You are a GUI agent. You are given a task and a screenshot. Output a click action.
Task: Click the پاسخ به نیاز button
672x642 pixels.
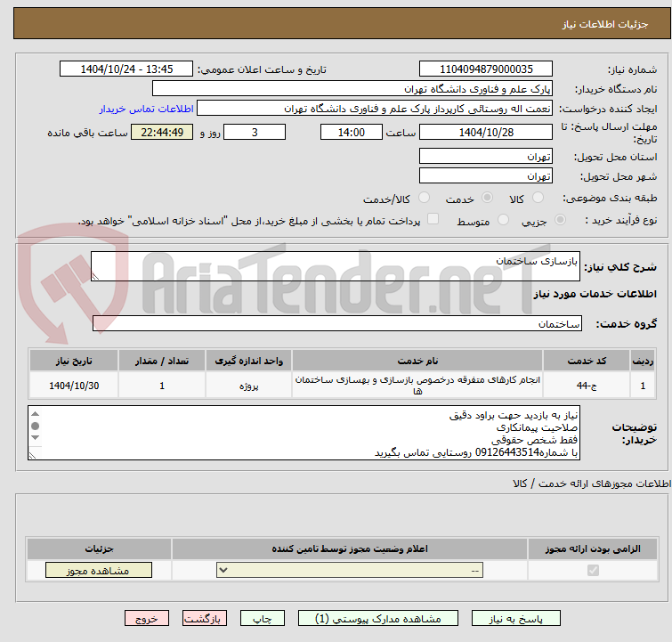[515, 619]
